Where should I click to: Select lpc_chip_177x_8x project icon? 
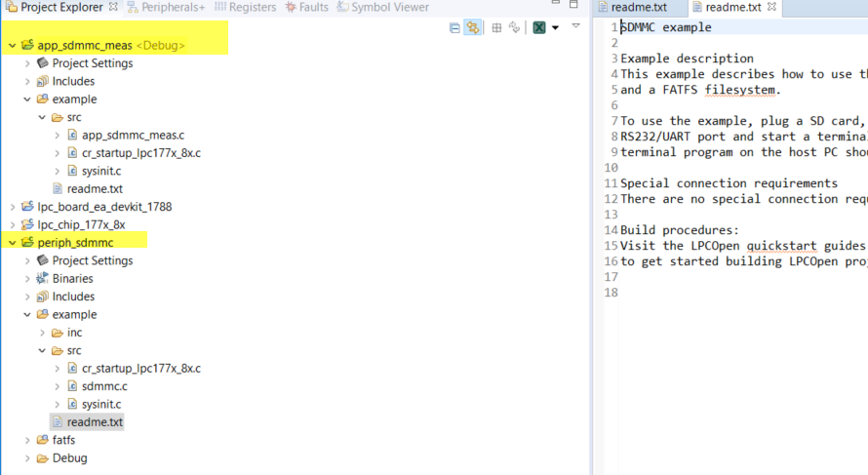27,224
